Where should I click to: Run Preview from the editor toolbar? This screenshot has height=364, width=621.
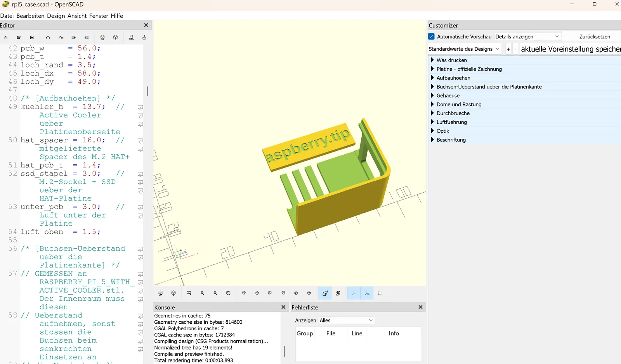102,38
